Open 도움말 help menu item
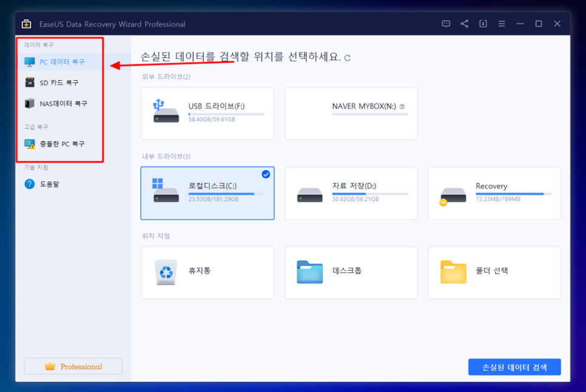 point(73,184)
